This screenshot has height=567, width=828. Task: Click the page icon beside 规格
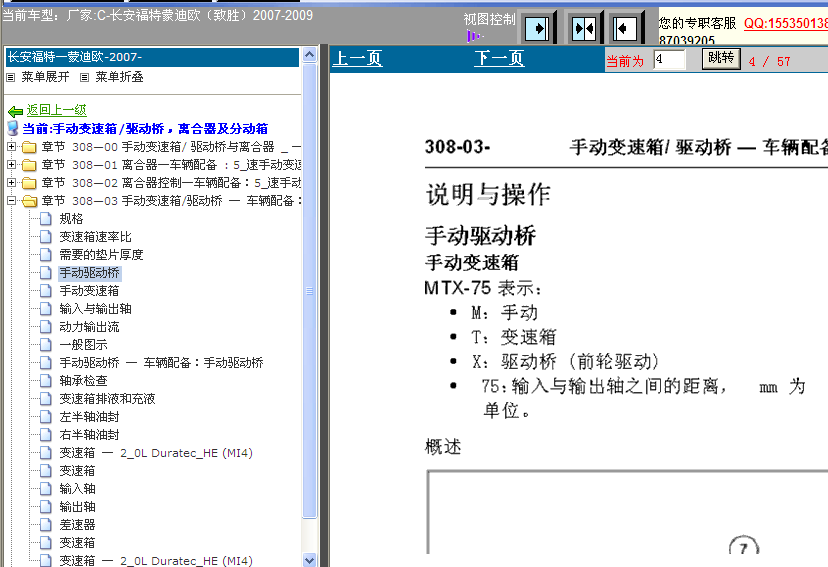tap(46, 219)
